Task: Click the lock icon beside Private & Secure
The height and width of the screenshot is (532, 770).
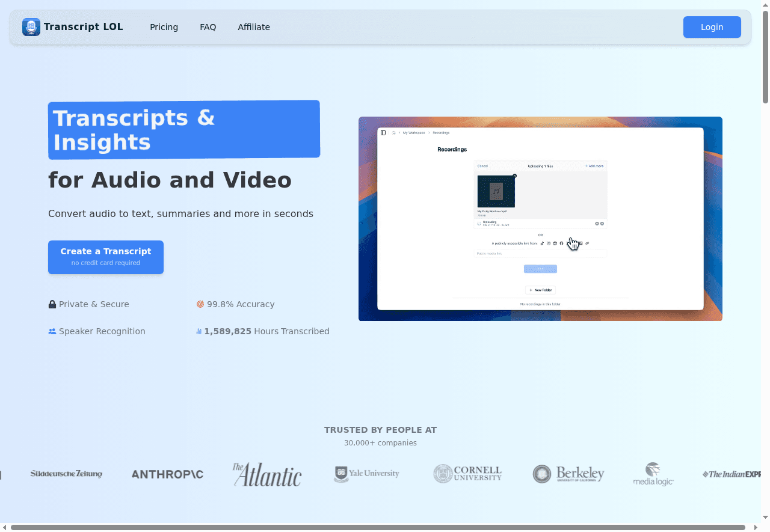Action: coord(52,304)
